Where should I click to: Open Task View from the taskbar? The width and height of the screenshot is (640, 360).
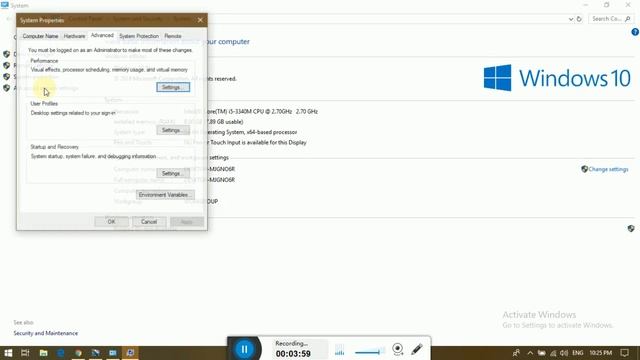(25, 353)
